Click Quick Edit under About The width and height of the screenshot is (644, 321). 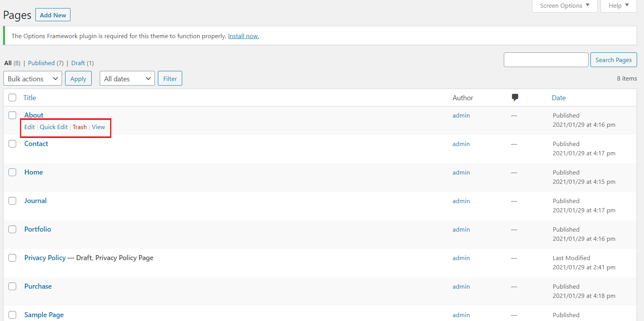pyautogui.click(x=54, y=127)
